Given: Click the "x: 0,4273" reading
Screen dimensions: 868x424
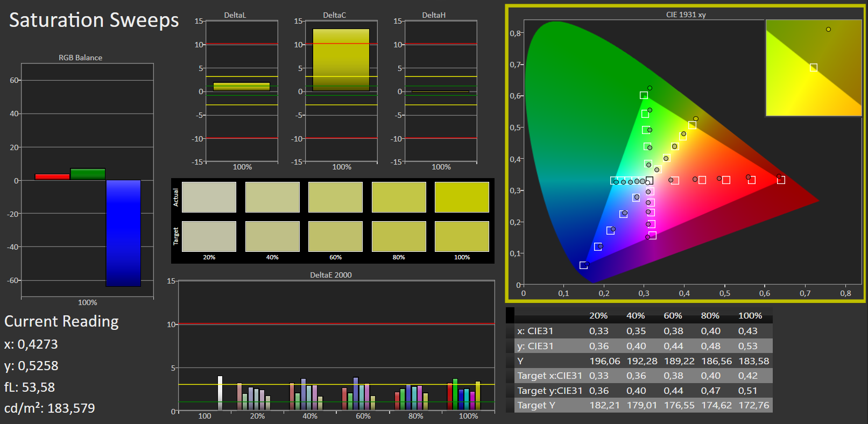Looking at the screenshot, I should [31, 344].
